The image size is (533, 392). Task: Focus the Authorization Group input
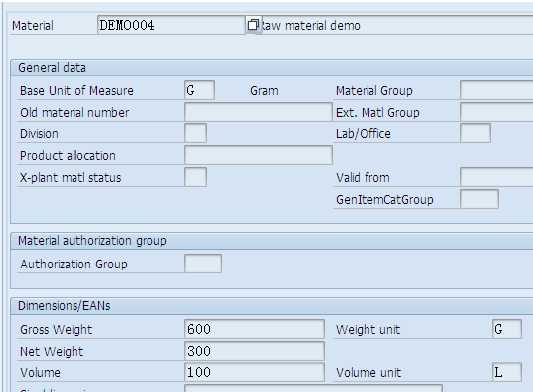click(x=203, y=263)
